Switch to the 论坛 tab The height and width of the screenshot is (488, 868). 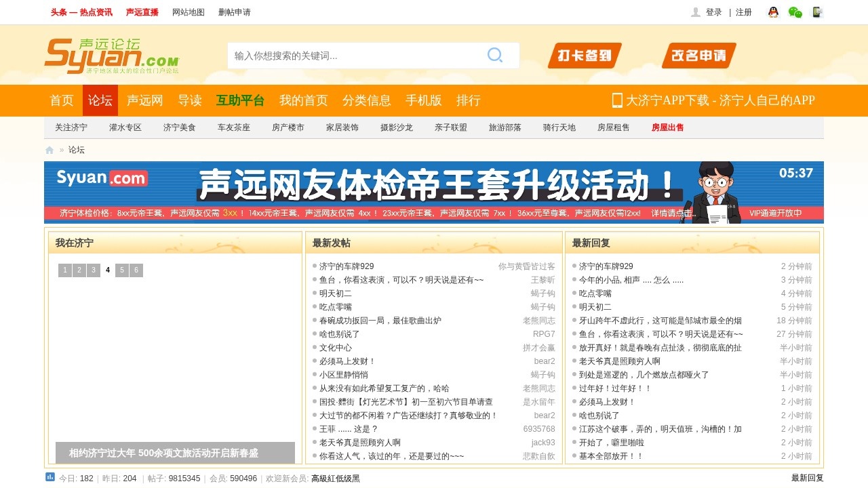coord(100,100)
